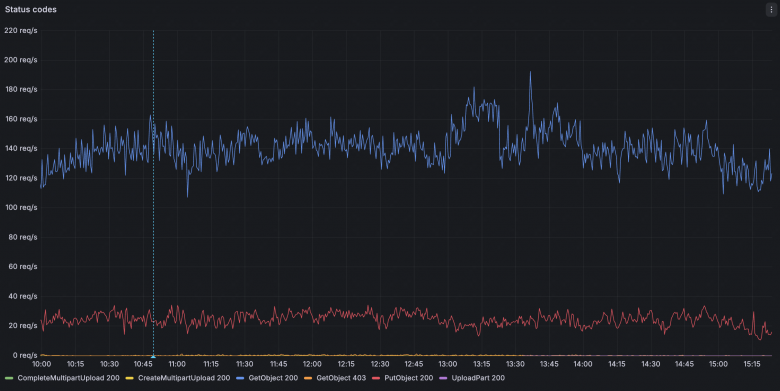The width and height of the screenshot is (780, 391).
Task: Toggle CompleteMultipartUpload 200 series in legend
Action: tap(69, 378)
